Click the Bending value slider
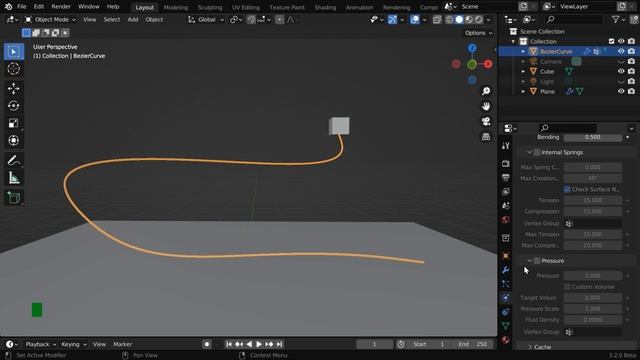This screenshot has height=360, width=640. pos(593,137)
